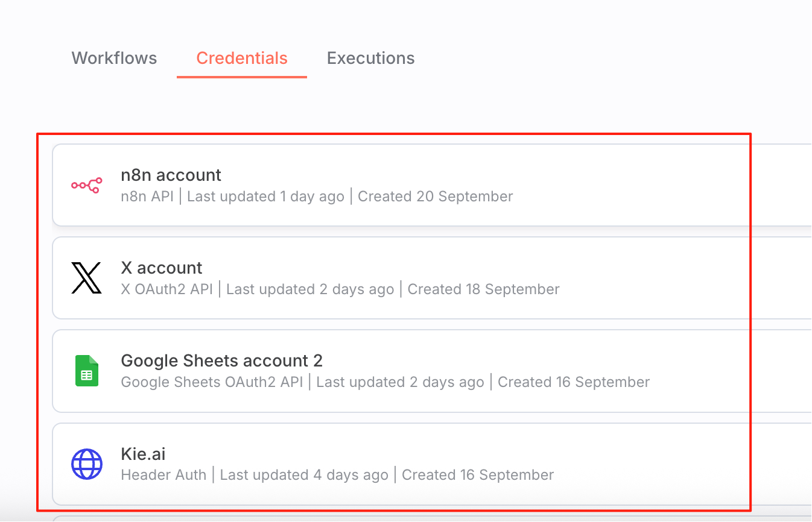
Task: Click the Google Sheets OAuth2 API label
Action: 212,382
